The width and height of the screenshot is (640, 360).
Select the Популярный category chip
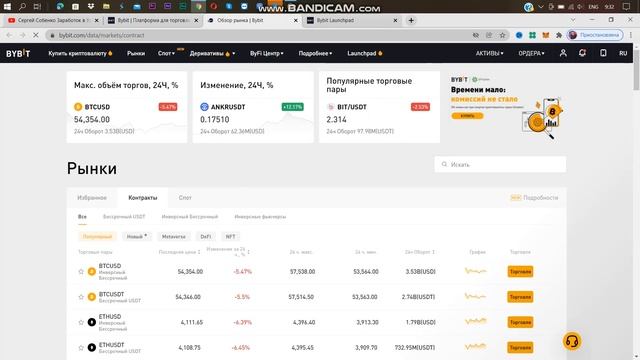click(97, 236)
